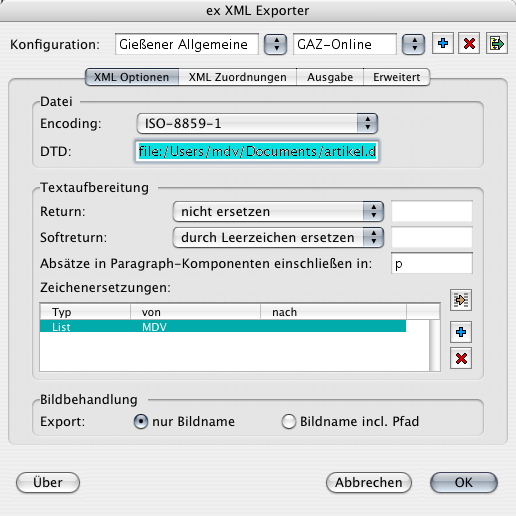Click the Abbrechen button
The height and width of the screenshot is (516, 516).
369,482
